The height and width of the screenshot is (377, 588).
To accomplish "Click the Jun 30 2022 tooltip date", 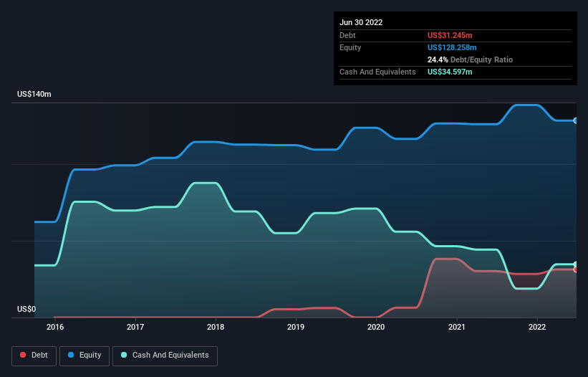I will 361,22.
